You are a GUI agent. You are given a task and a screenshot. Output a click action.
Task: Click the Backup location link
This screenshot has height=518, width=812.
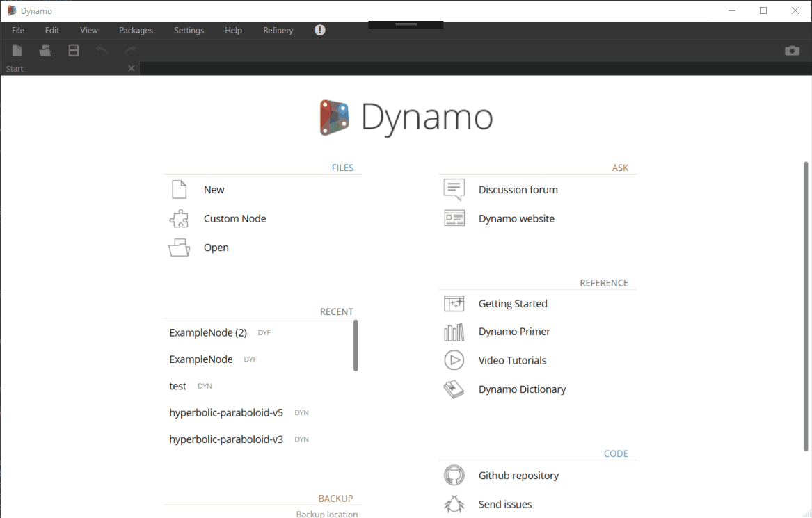327,514
